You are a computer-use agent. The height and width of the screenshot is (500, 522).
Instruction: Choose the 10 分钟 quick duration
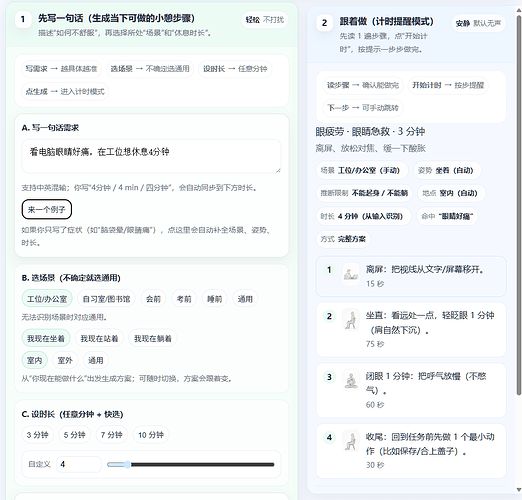(x=151, y=435)
